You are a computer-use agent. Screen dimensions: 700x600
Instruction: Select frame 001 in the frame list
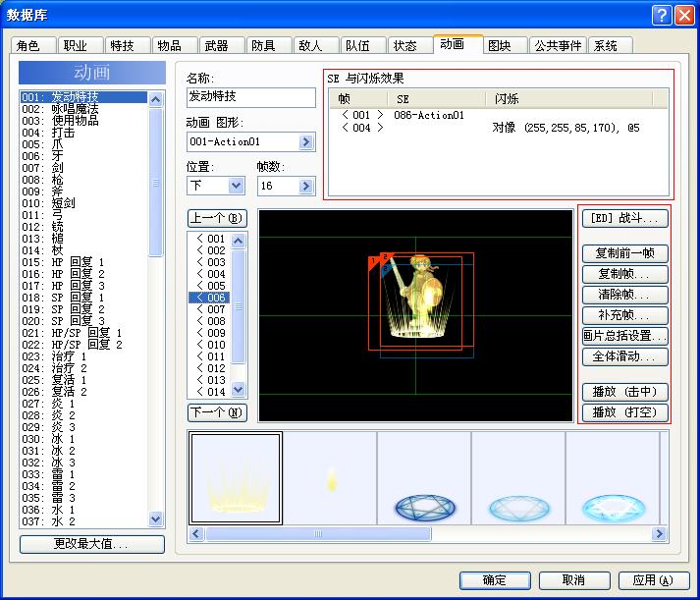pyautogui.click(x=210, y=239)
